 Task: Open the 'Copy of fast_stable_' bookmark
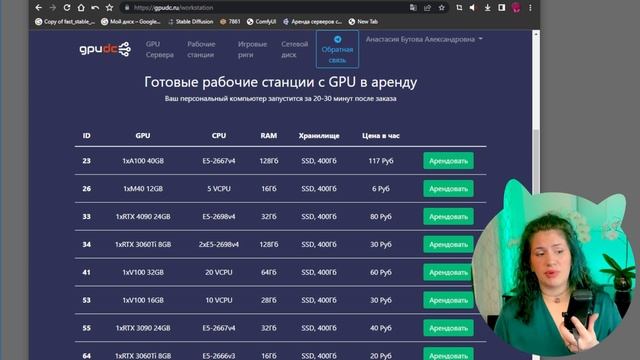65,22
